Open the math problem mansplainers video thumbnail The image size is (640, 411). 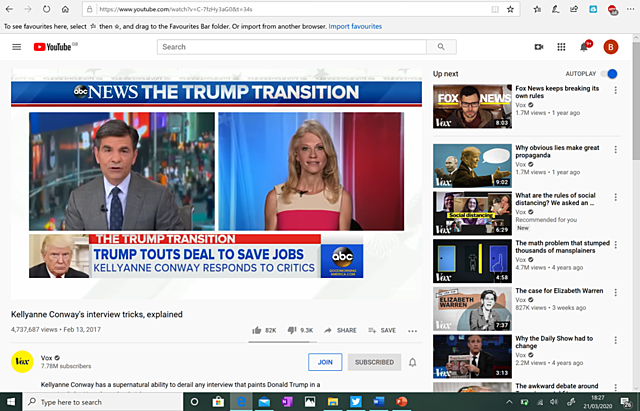(x=472, y=261)
